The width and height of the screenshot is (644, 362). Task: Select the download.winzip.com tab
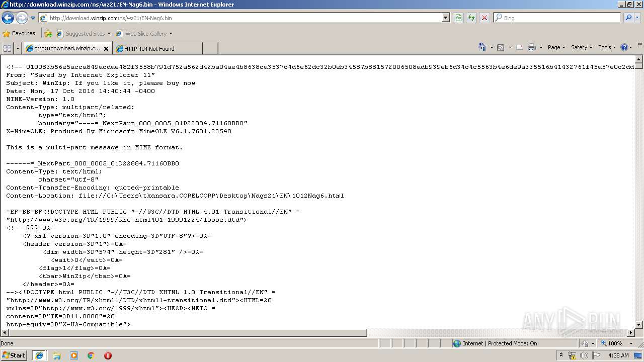pos(63,49)
